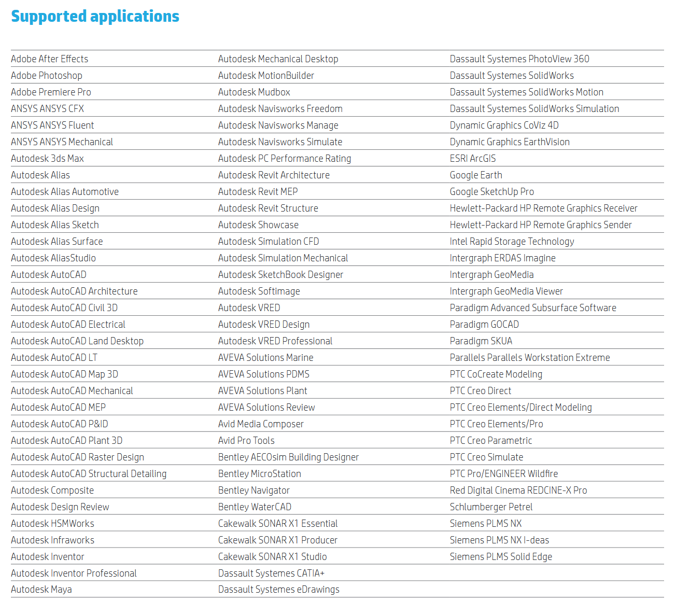Select Cakewalk SONAR X1 Producer
676x616 pixels.
[277, 540]
